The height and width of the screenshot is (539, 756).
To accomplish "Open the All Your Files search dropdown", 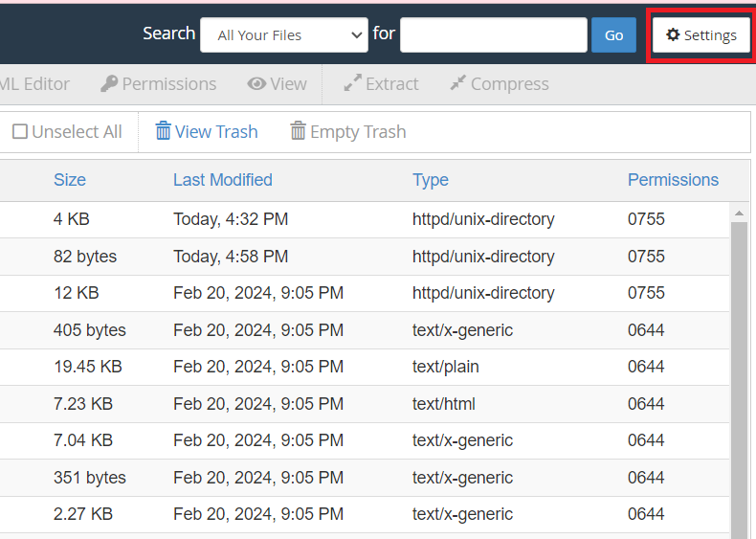I will [283, 35].
